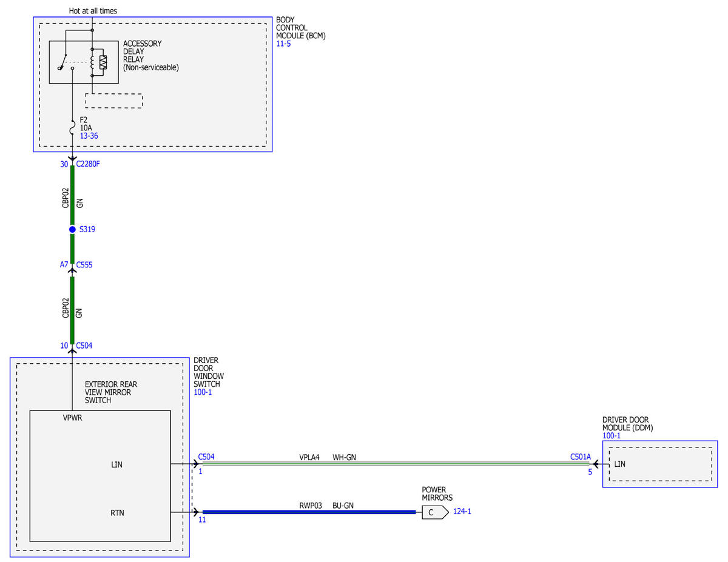
Task: Open the 13-36 fuse F2 reference link
Action: point(89,136)
